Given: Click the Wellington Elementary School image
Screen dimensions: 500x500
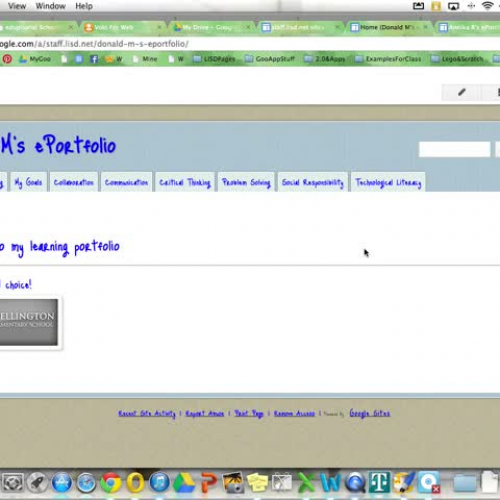Looking at the screenshot, I should pos(29,322).
